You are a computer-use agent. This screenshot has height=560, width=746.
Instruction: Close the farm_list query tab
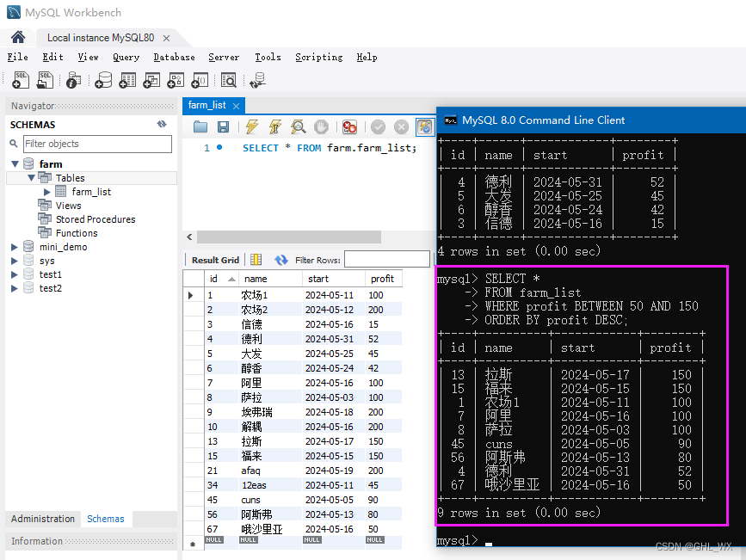click(x=236, y=106)
